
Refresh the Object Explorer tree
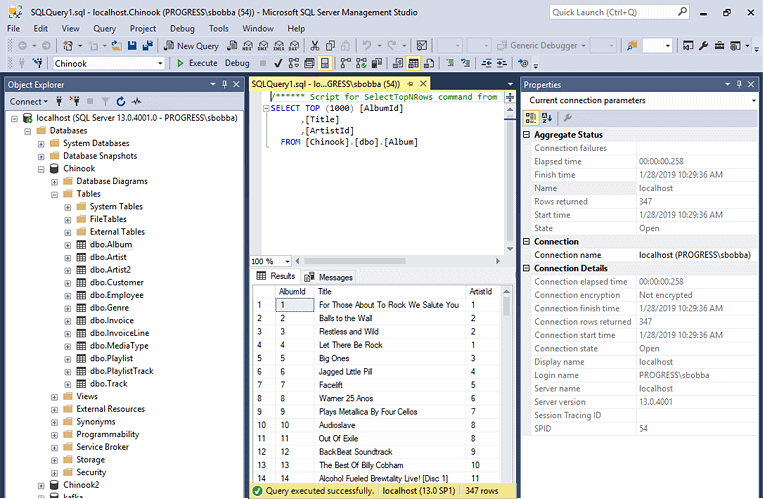(121, 101)
